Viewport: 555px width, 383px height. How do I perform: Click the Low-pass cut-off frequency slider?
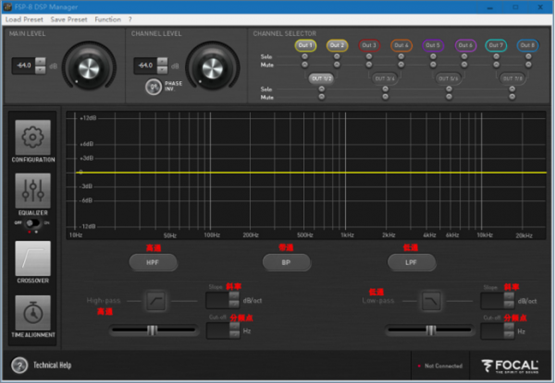coord(429,330)
